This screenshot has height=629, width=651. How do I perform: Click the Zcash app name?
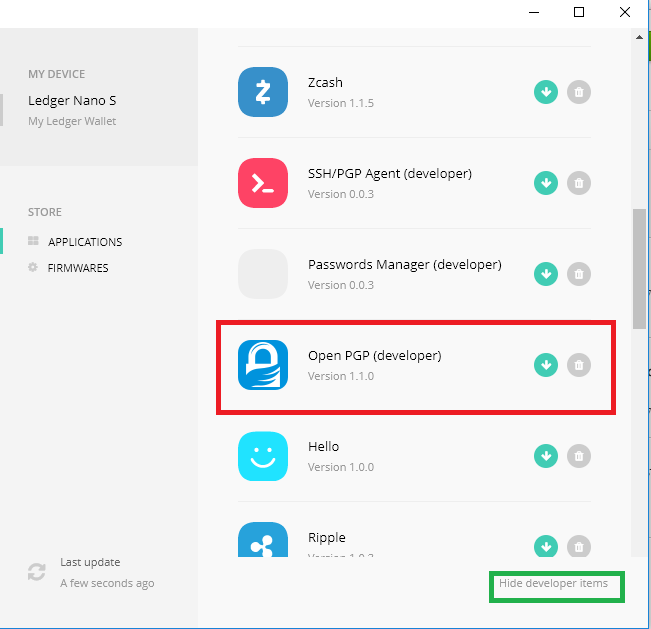325,83
